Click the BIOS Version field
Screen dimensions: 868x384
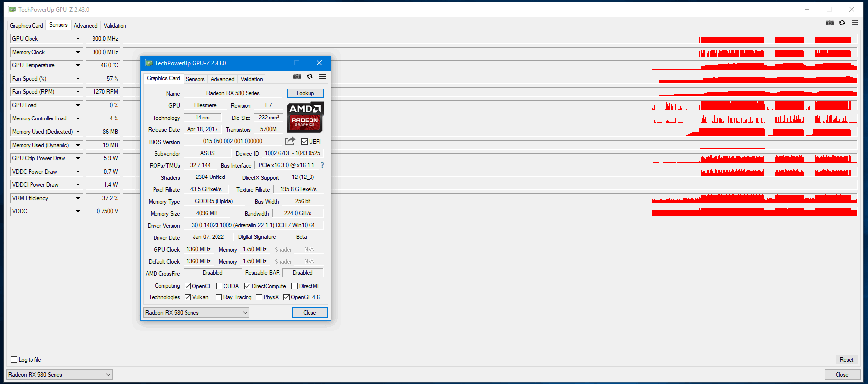tap(233, 141)
